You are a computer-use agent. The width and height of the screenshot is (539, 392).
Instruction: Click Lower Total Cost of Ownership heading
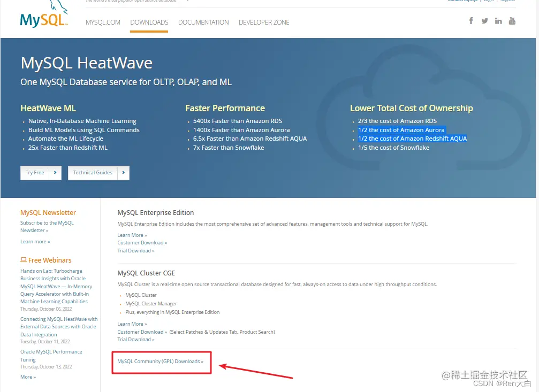click(x=412, y=108)
